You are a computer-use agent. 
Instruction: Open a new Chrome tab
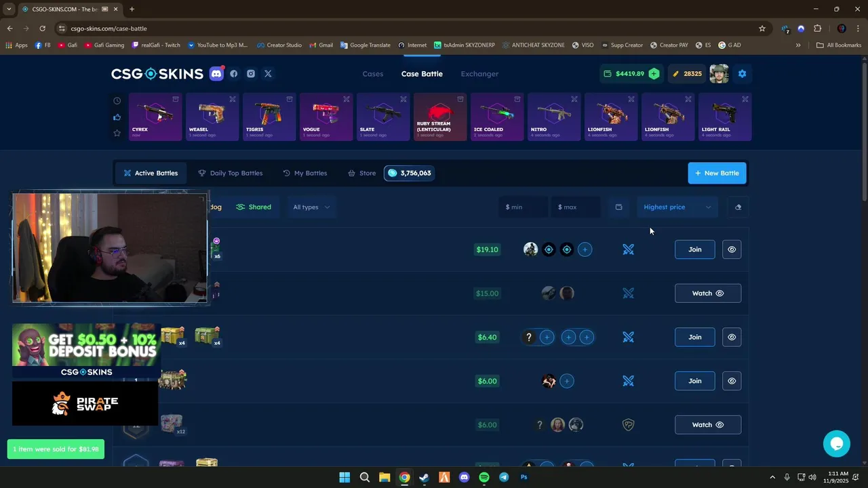[x=132, y=9]
